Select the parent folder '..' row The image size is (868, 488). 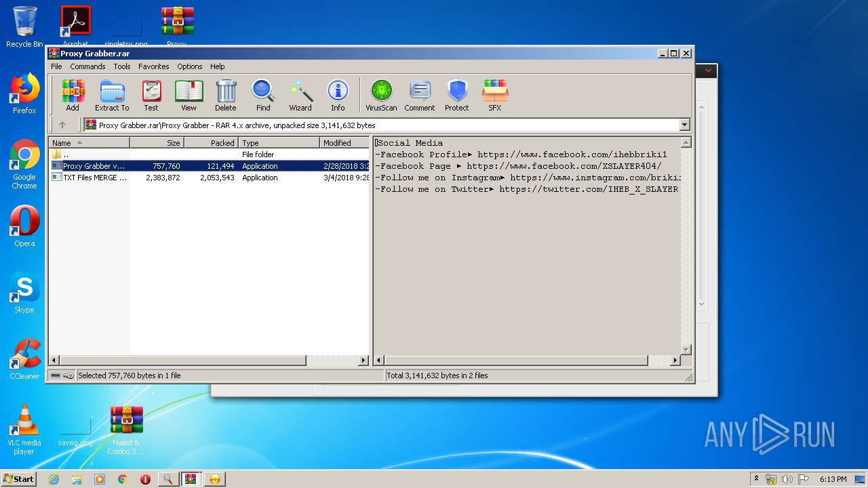click(209, 155)
